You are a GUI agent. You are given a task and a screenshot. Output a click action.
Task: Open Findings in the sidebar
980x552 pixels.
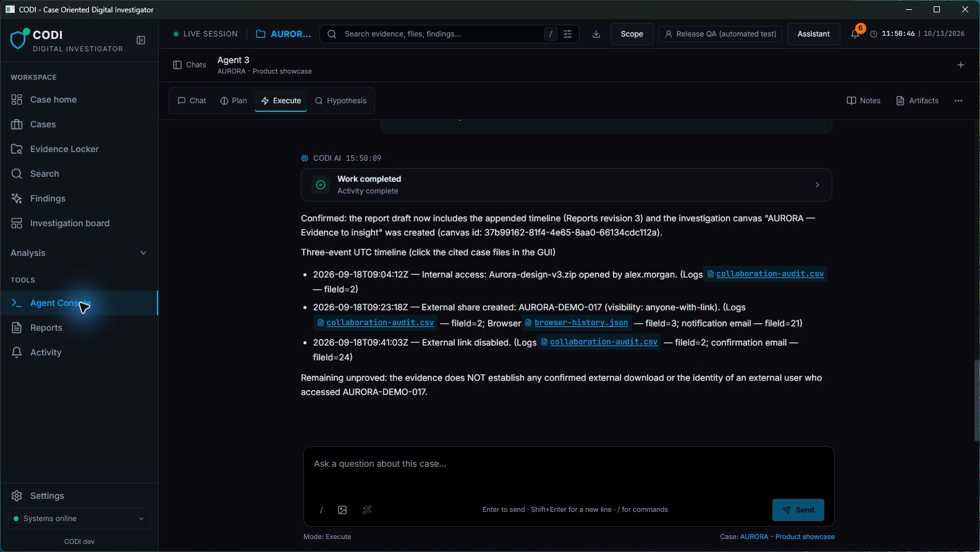pos(79,198)
